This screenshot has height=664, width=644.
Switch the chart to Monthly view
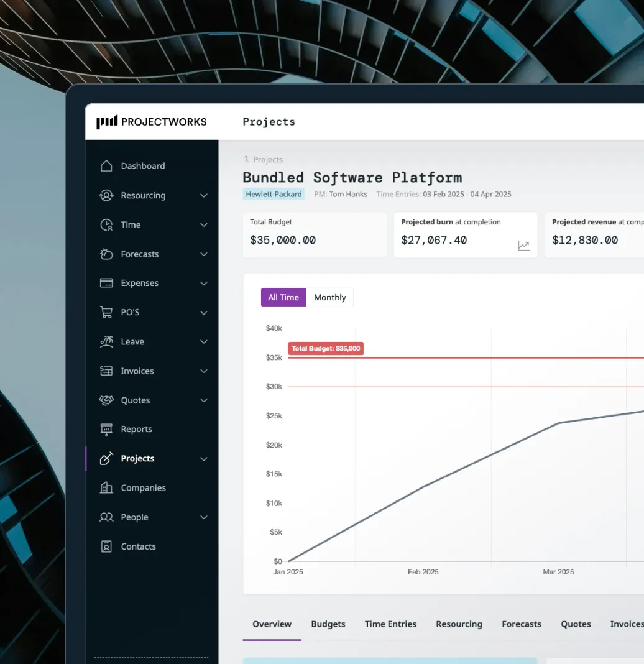(330, 297)
